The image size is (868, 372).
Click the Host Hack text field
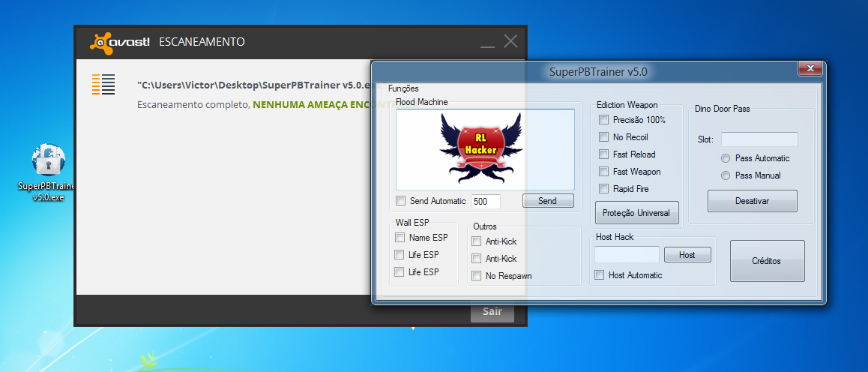[627, 255]
